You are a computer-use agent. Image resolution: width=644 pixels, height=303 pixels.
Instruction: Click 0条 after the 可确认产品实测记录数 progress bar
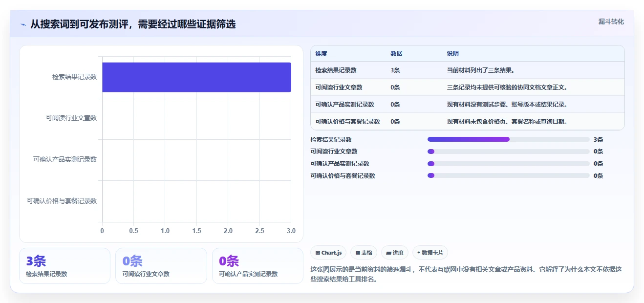tap(598, 164)
